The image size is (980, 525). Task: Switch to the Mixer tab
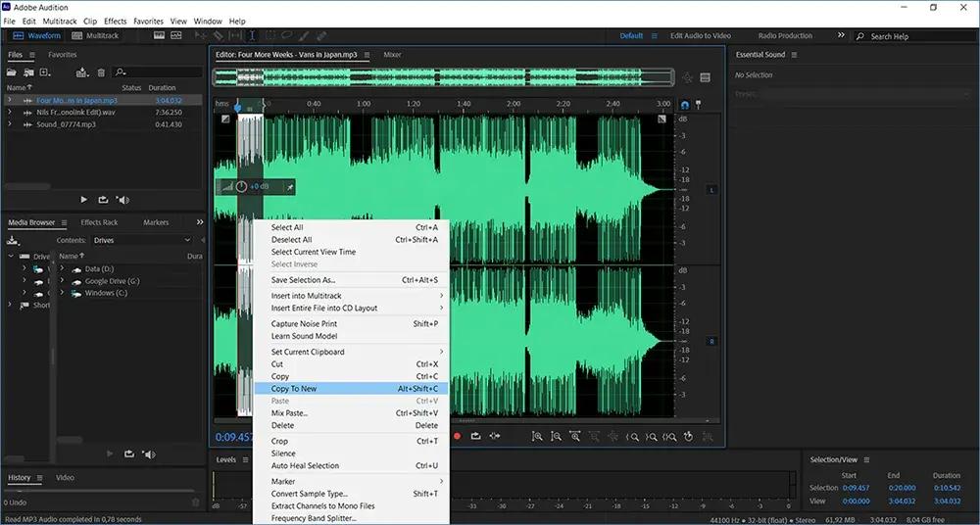point(393,55)
